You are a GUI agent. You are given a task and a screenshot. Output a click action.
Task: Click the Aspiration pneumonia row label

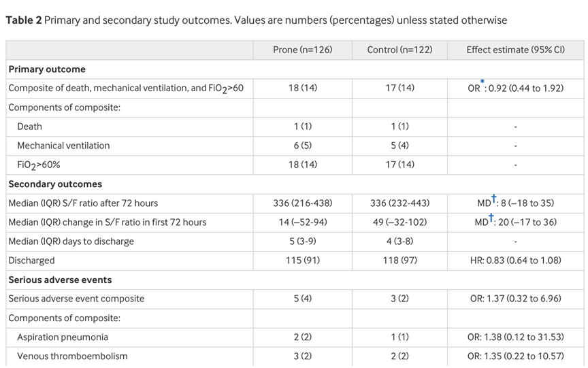[63, 337]
